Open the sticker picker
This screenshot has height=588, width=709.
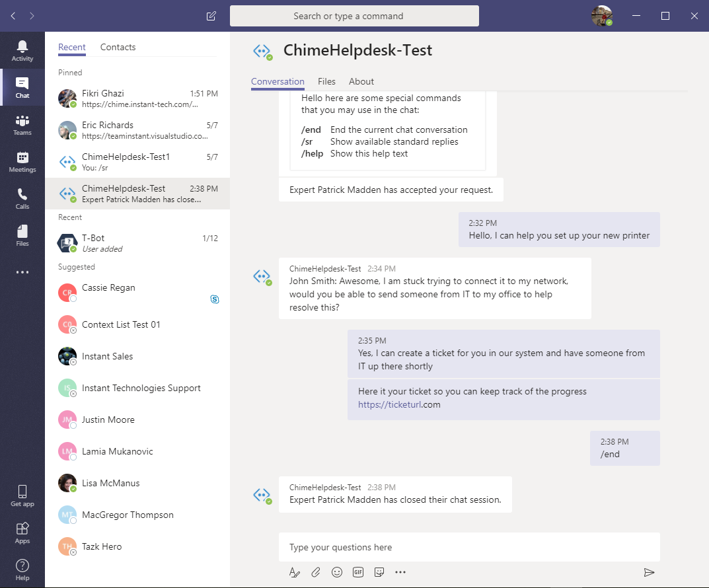[379, 572]
